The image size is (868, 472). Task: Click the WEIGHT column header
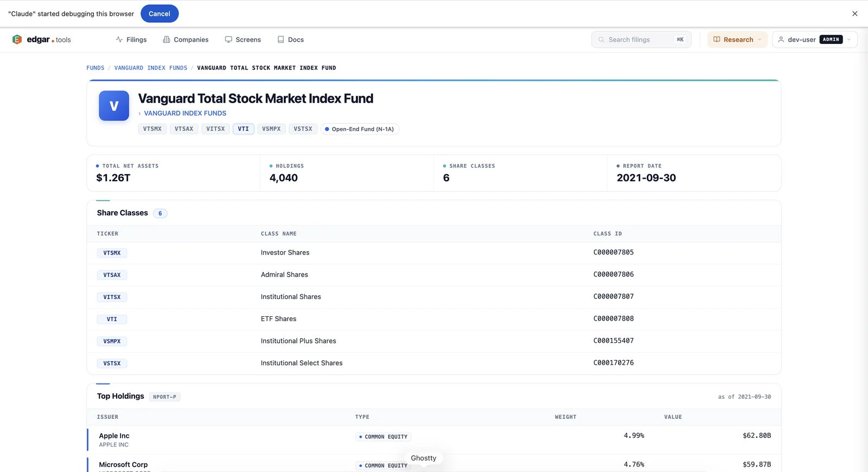565,417
